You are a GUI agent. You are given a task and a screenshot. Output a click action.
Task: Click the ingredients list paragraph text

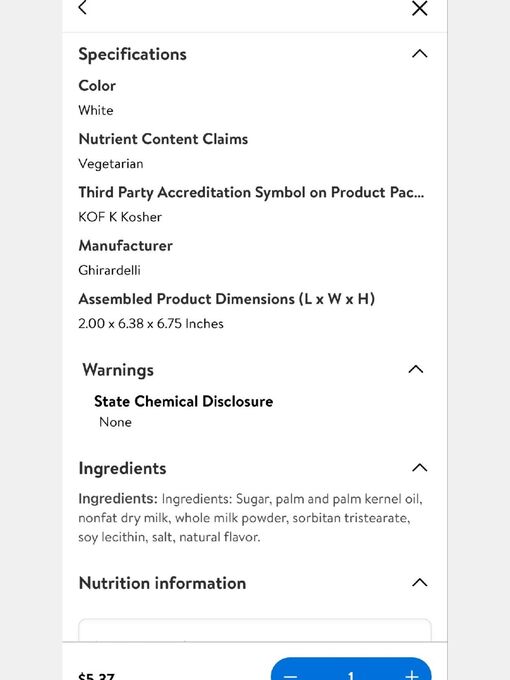pos(251,518)
